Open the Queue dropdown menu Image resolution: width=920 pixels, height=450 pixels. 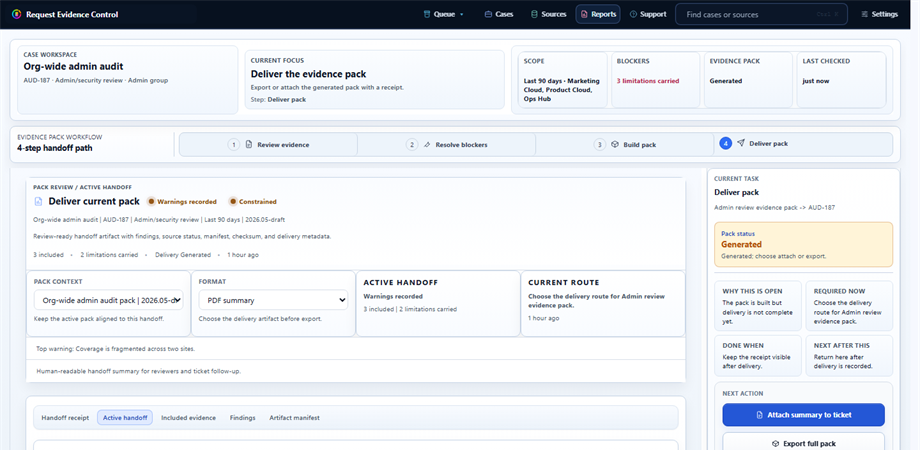[443, 14]
